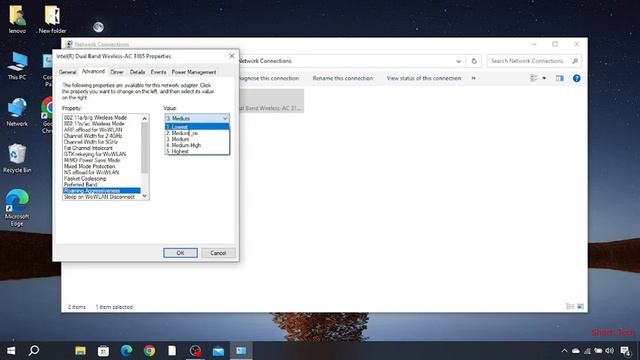Open help in Network Connections
The width and height of the screenshot is (640, 360).
(x=576, y=78)
